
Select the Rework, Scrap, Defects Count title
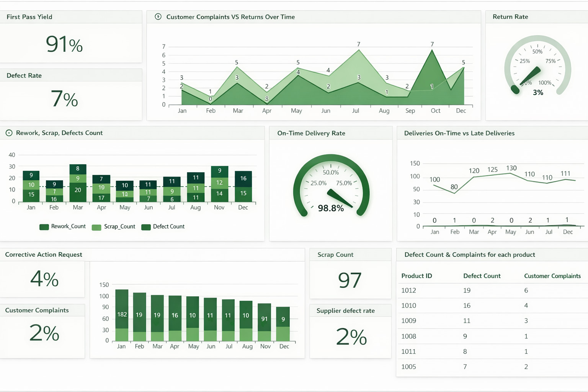(59, 133)
